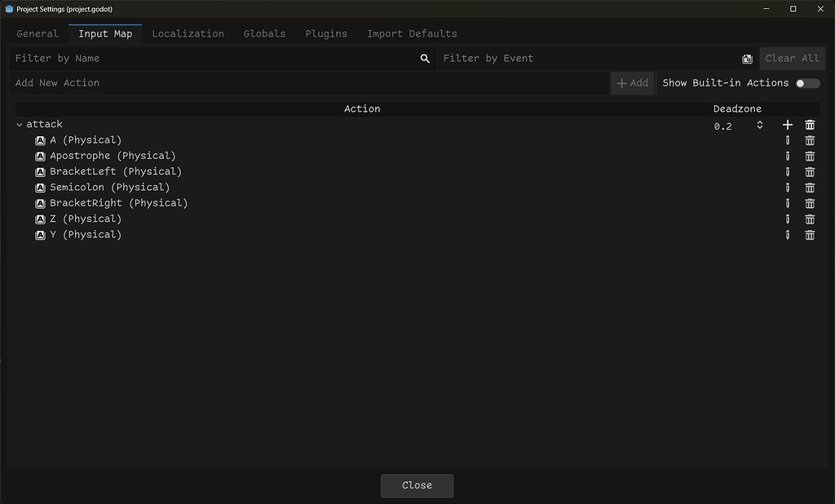Open the event filter configuration icon
This screenshot has height=504, width=835.
pos(747,58)
